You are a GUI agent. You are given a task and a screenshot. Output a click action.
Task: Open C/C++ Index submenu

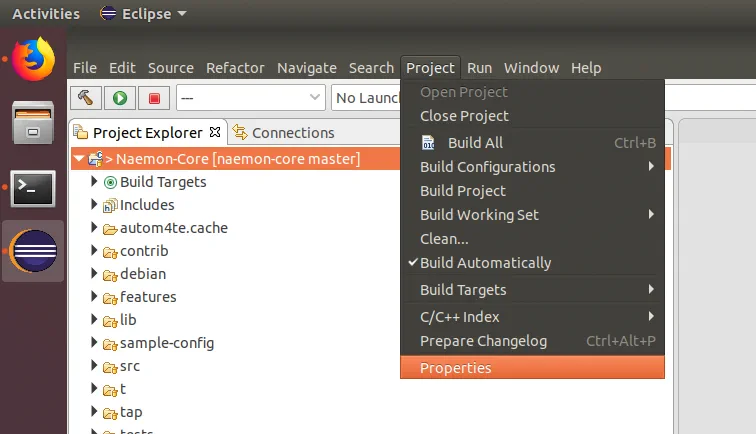pyautogui.click(x=532, y=317)
